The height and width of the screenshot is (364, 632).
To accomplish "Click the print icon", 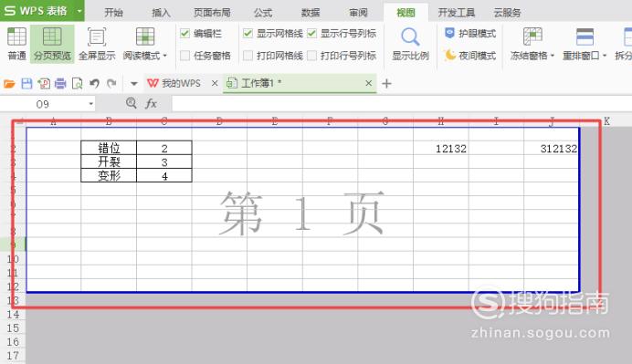I will pyautogui.click(x=60, y=83).
